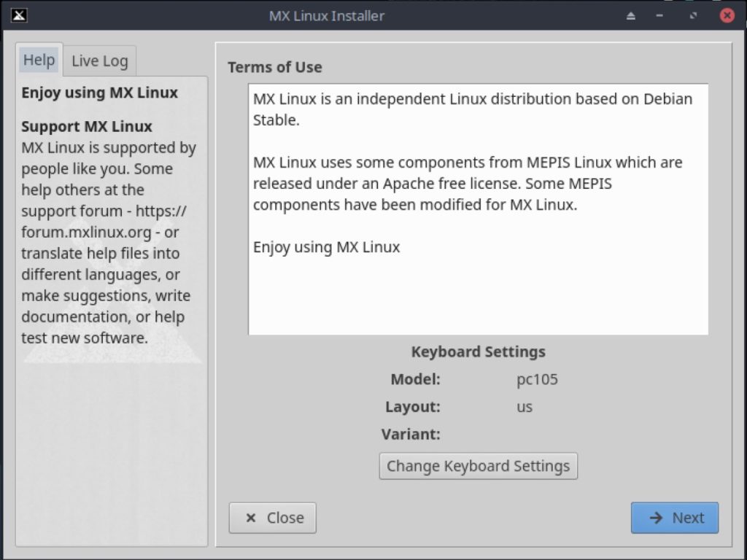
Task: Maximize the MX Linux Installer window
Action: pos(693,16)
